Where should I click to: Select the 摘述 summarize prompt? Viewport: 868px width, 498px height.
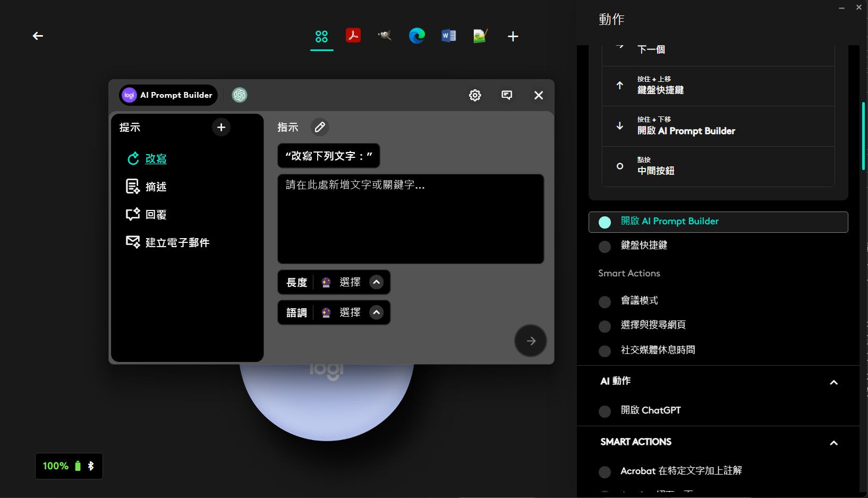tap(156, 187)
